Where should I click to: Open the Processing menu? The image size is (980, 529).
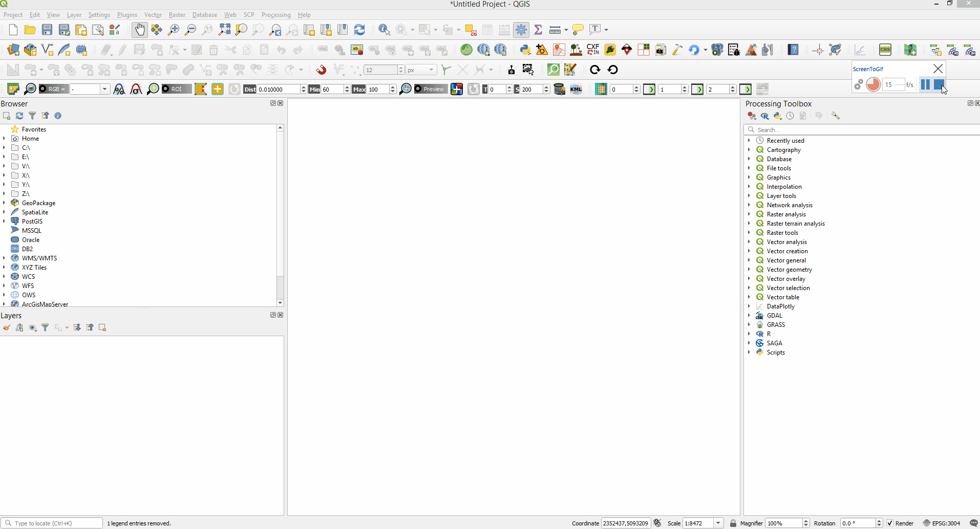pyautogui.click(x=276, y=15)
